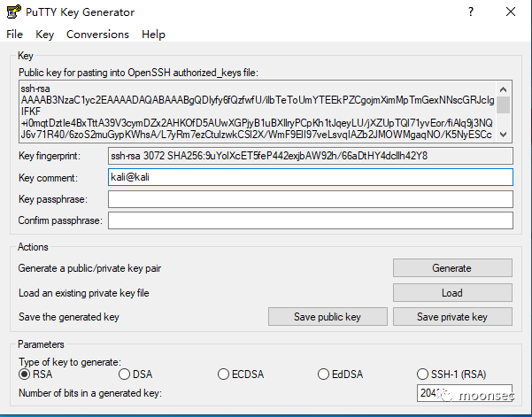Viewport: 532px width, 417px height.
Task: Click the Generate button
Action: (452, 268)
